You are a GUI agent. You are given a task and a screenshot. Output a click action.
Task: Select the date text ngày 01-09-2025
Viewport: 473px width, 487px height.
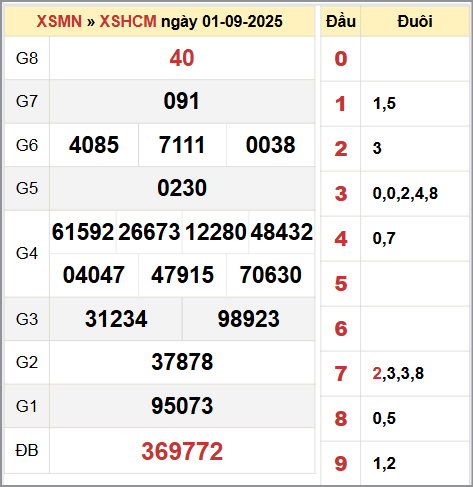tap(222, 22)
